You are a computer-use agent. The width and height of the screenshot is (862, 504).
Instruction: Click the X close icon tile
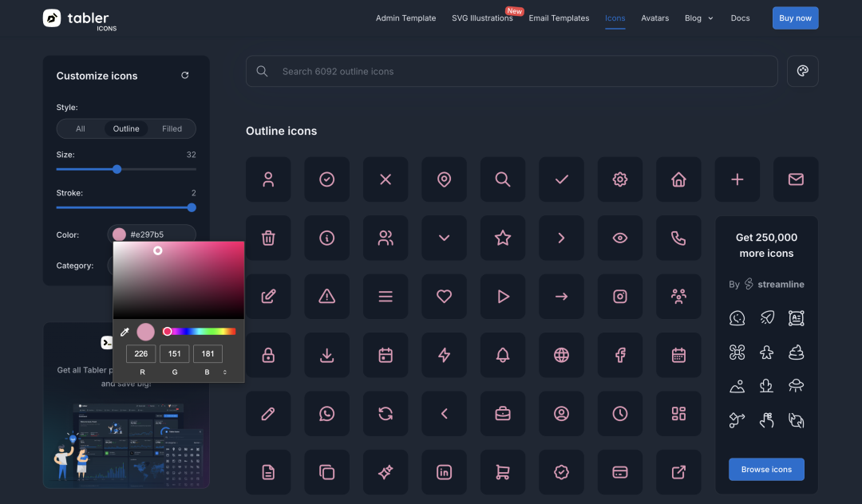point(386,179)
